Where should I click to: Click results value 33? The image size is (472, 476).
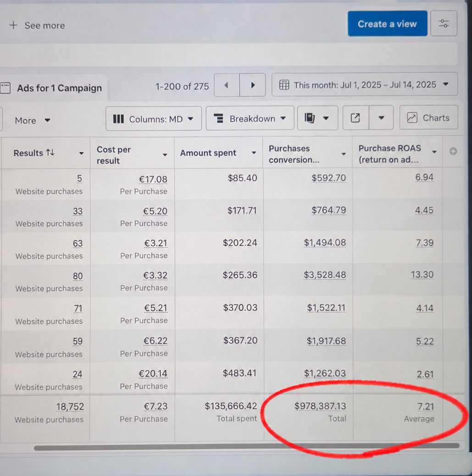78,211
